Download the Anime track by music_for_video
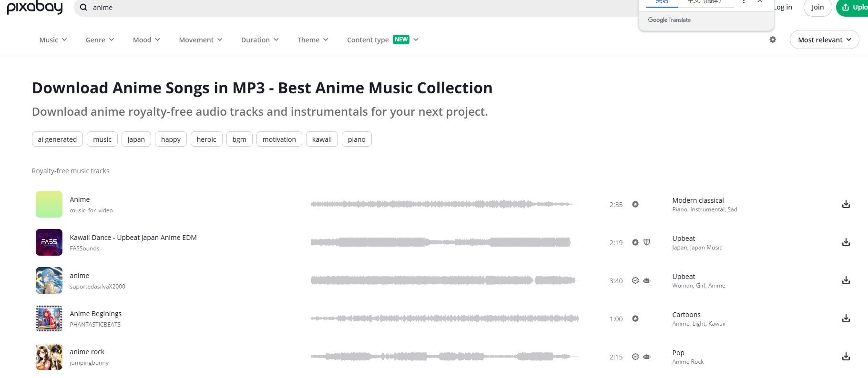 pos(846,204)
